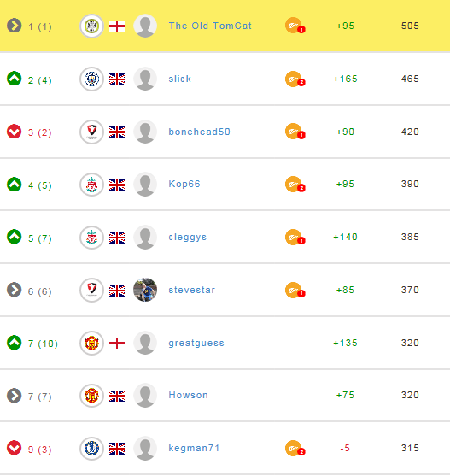Viewport: 450px width, 476px height.
Task: Click stevestar's profile photo thumbnail
Action: click(x=145, y=290)
